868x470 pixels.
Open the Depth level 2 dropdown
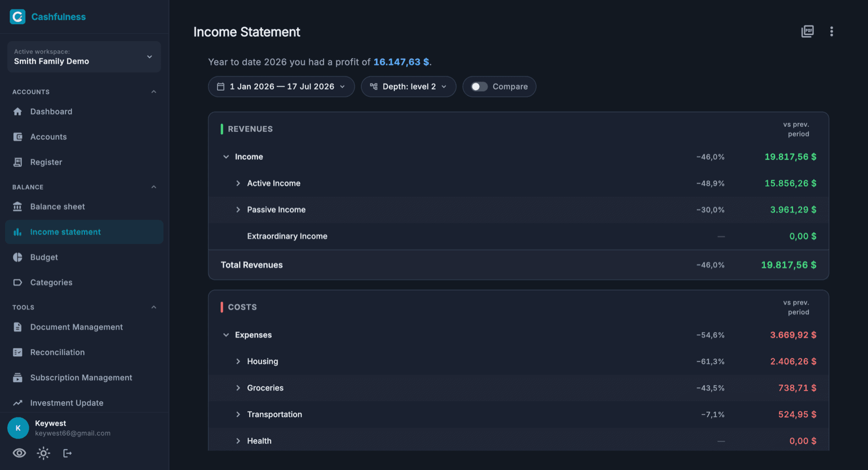point(409,87)
